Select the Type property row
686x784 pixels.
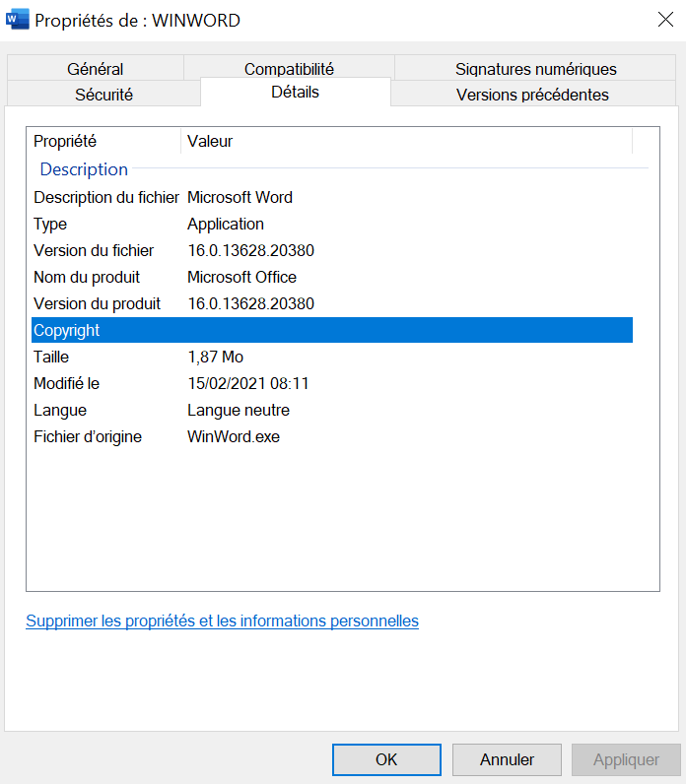(332, 224)
